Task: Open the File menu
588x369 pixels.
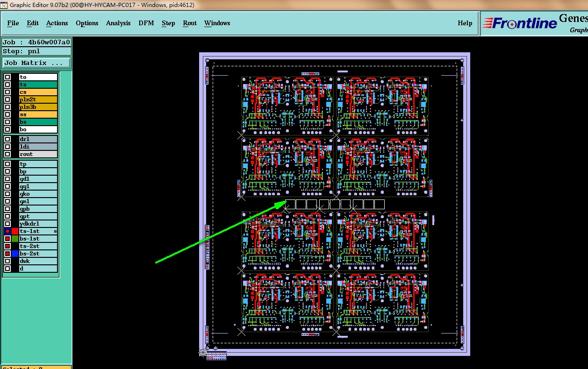Action: [x=13, y=23]
